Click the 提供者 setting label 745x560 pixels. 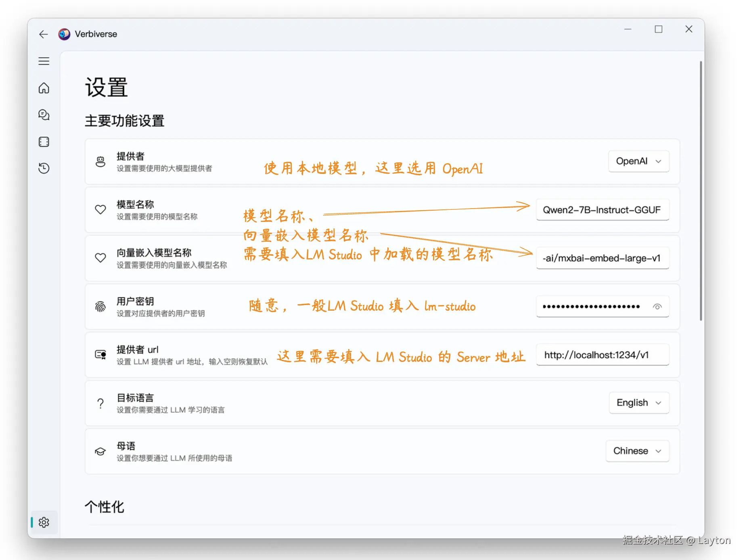tap(131, 156)
